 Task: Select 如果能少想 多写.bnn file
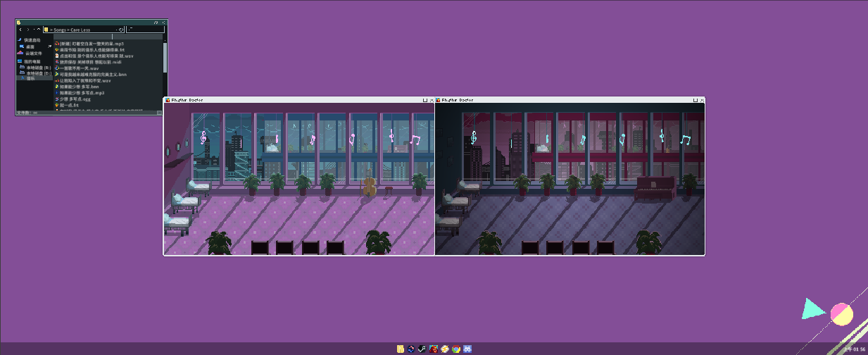[77, 87]
